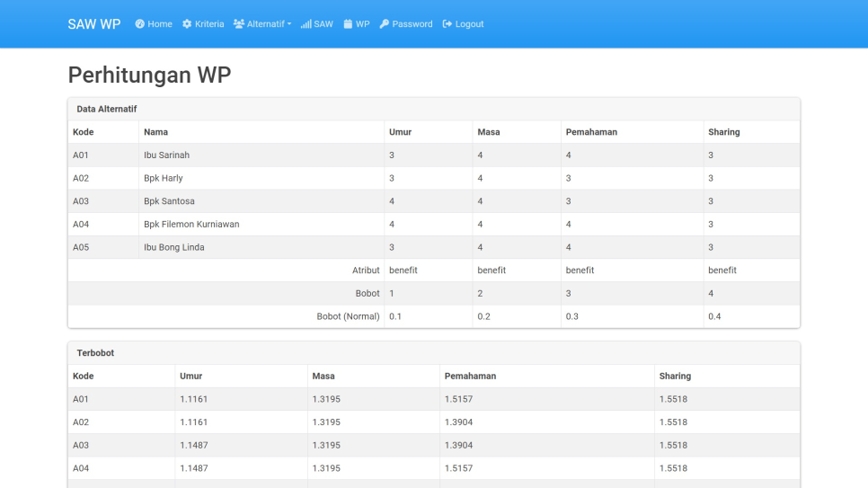
Task: Click the SAW WP brand link
Action: pos(94,24)
